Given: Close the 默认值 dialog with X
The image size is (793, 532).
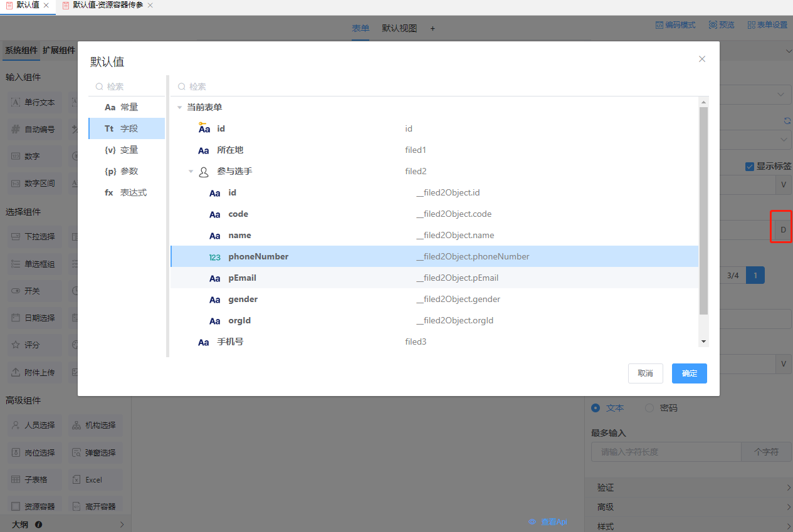Looking at the screenshot, I should coord(702,59).
